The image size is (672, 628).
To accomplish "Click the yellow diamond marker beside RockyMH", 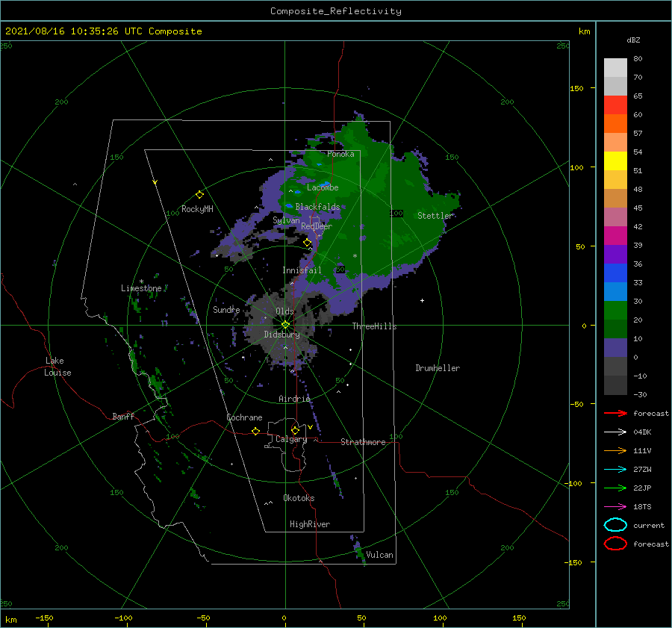I will 199,195.
